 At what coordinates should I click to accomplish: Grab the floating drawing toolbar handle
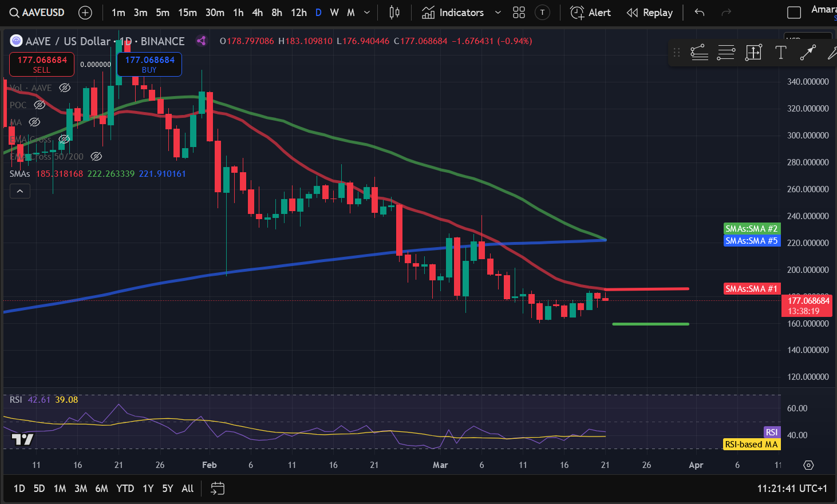[x=677, y=53]
